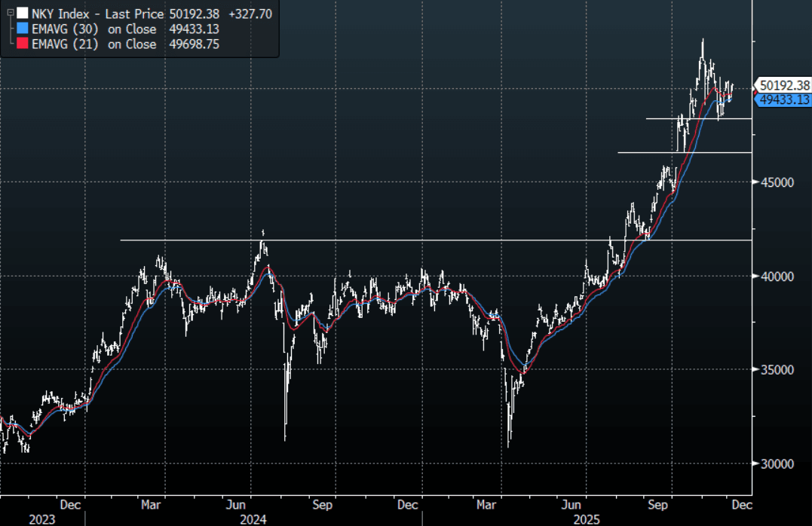Click the white NKY Index color swatch
This screenshot has height=526, width=812.
click(x=22, y=14)
